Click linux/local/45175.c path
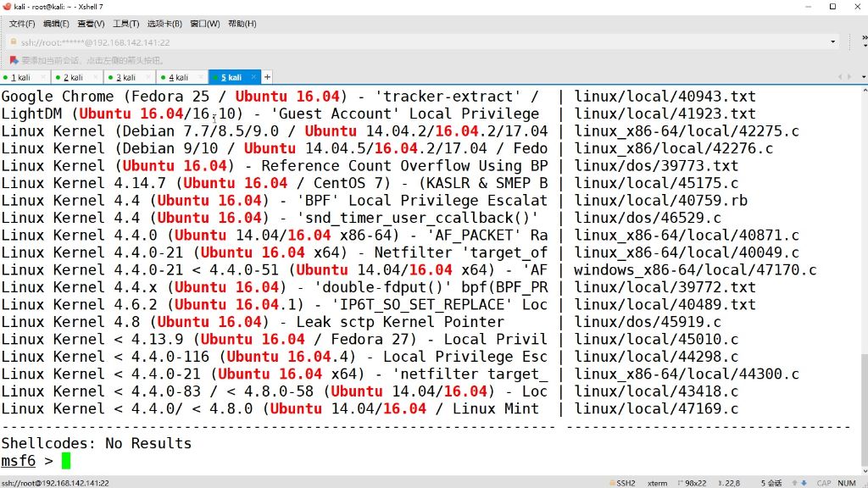868x488 pixels. point(656,183)
